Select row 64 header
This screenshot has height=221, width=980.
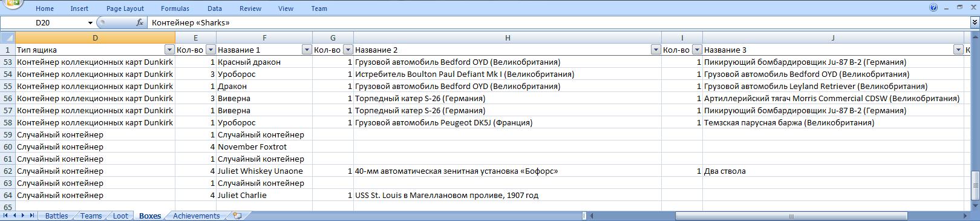click(7, 195)
